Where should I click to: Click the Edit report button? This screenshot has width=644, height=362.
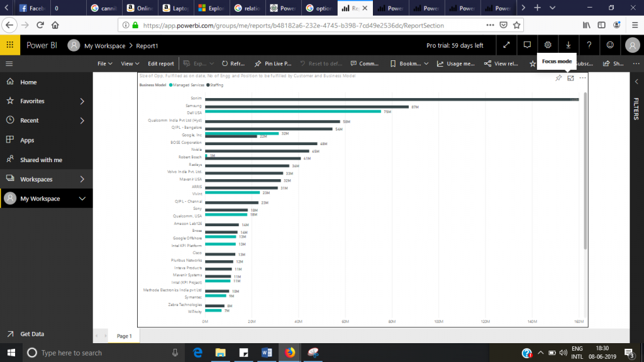(x=161, y=63)
